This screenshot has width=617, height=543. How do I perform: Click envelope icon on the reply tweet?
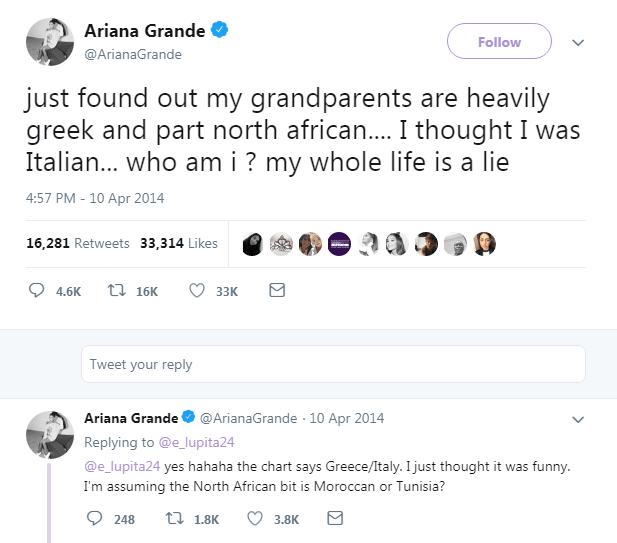pyautogui.click(x=336, y=519)
